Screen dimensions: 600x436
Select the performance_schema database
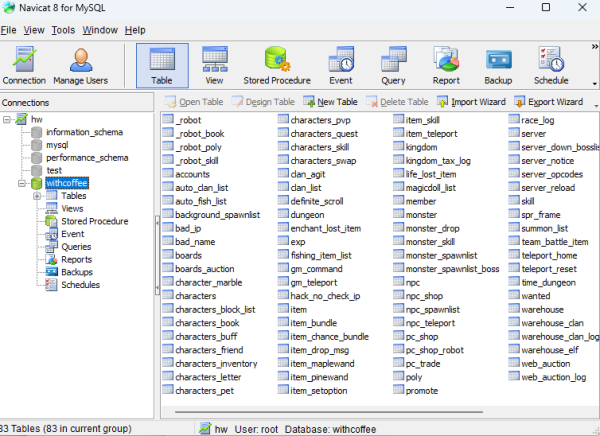(80, 158)
